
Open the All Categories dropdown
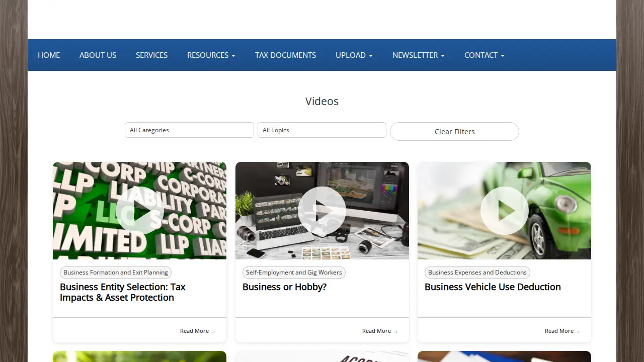pos(189,130)
